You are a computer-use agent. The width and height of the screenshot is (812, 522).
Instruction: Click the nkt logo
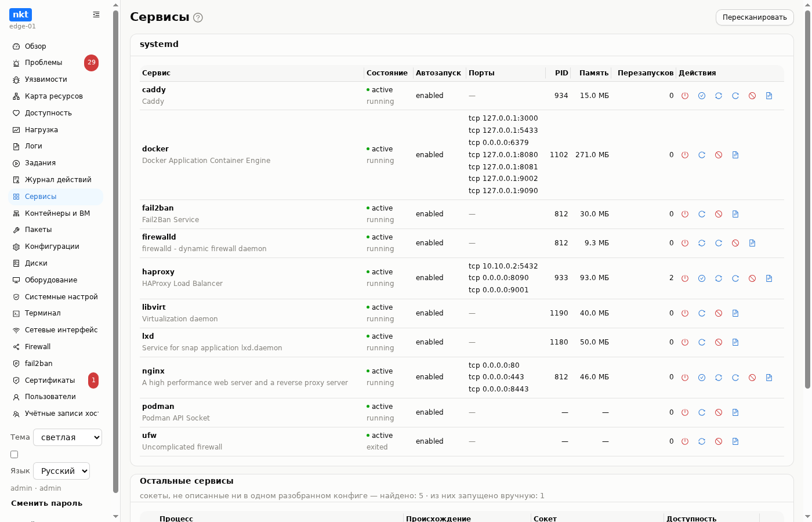20,14
